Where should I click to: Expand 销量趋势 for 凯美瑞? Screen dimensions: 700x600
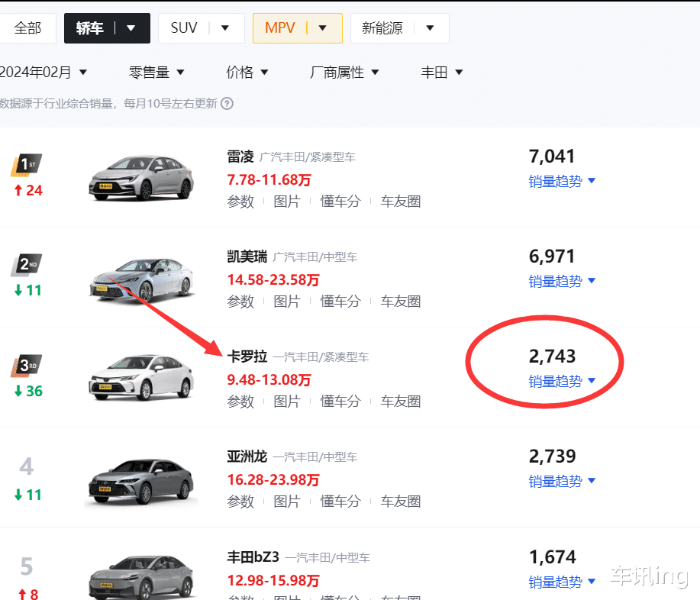tap(562, 281)
